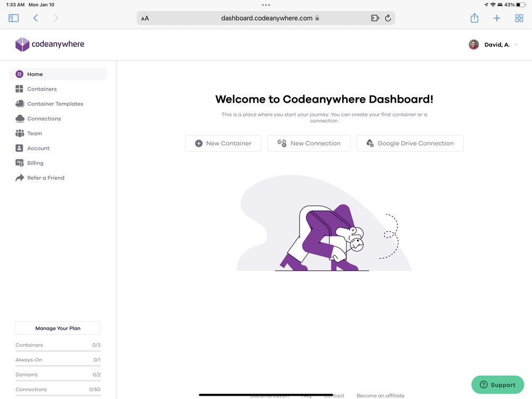The width and height of the screenshot is (532, 399).
Task: Click the extensions icon in address bar
Action: pyautogui.click(x=375, y=18)
